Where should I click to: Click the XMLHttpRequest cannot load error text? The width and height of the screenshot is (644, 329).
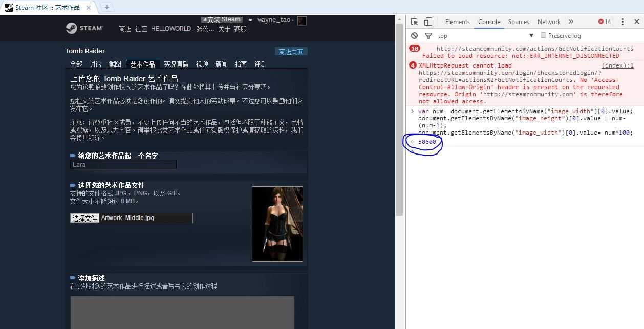[465, 65]
